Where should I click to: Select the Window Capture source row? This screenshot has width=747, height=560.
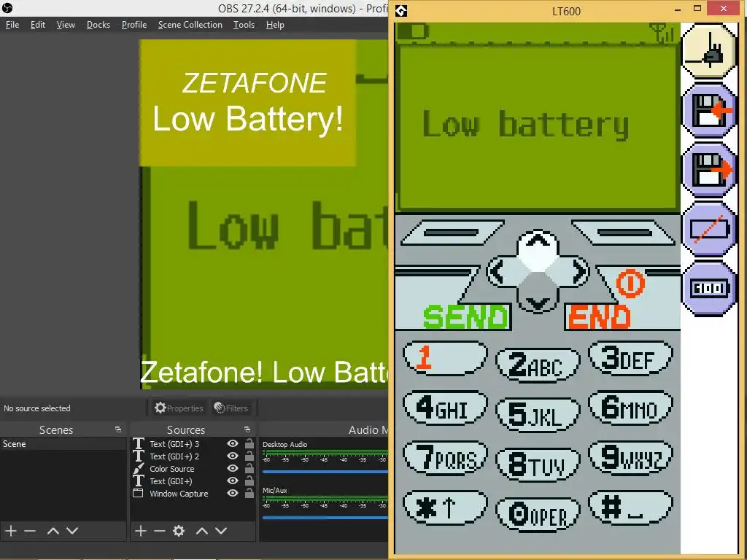click(x=193, y=494)
